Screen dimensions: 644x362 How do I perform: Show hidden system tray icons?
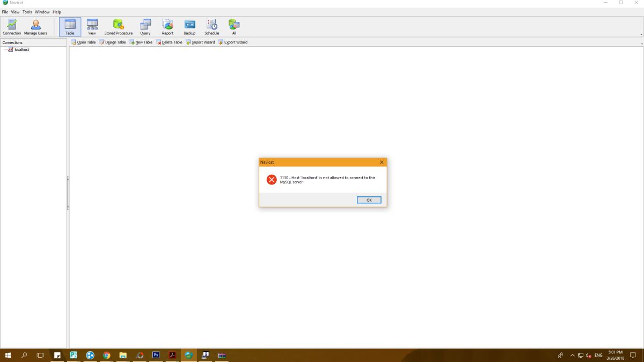click(572, 355)
